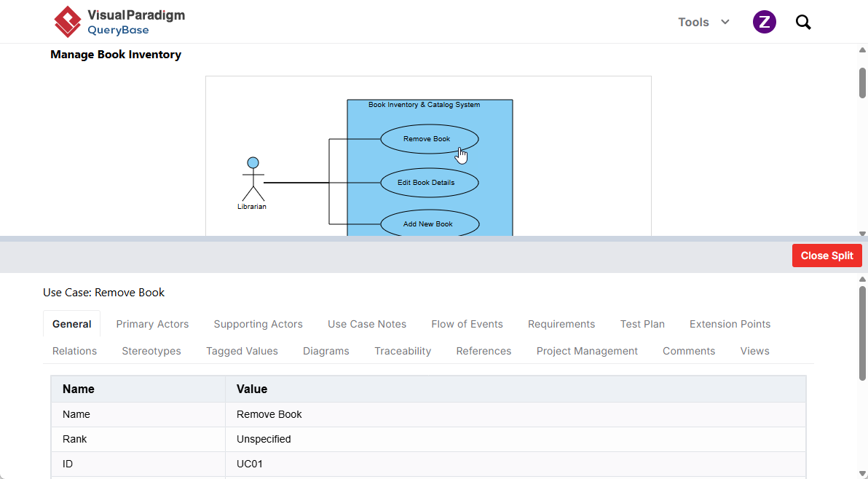
Task: Open the Tagged Values tab
Action: (242, 351)
